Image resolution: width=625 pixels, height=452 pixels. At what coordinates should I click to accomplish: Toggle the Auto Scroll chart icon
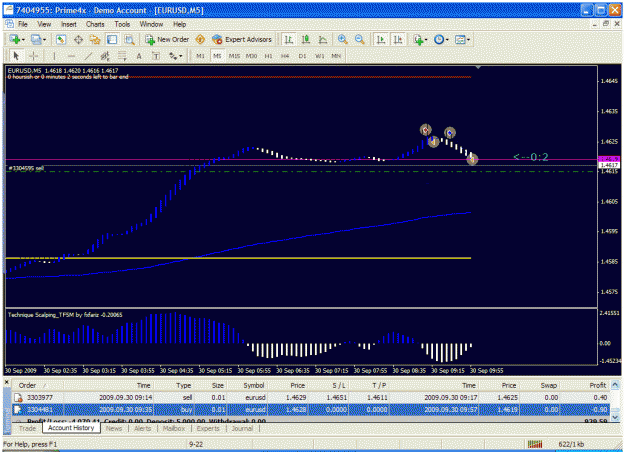(381, 39)
